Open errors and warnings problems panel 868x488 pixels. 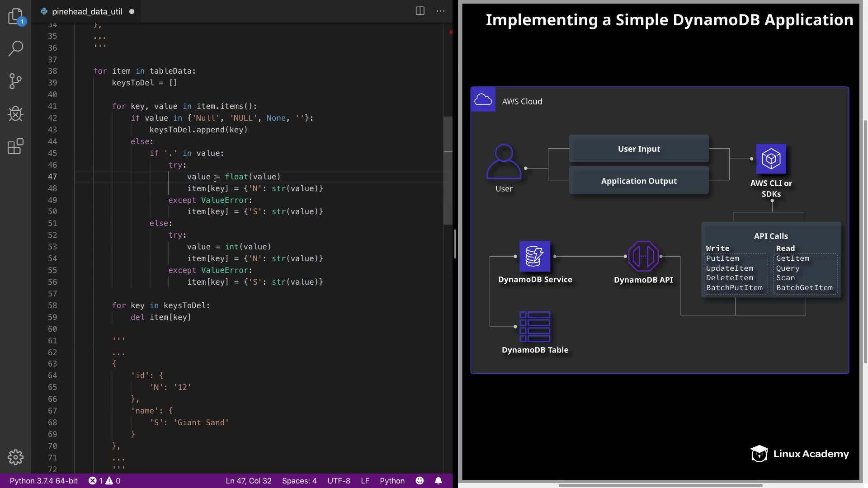click(x=104, y=481)
